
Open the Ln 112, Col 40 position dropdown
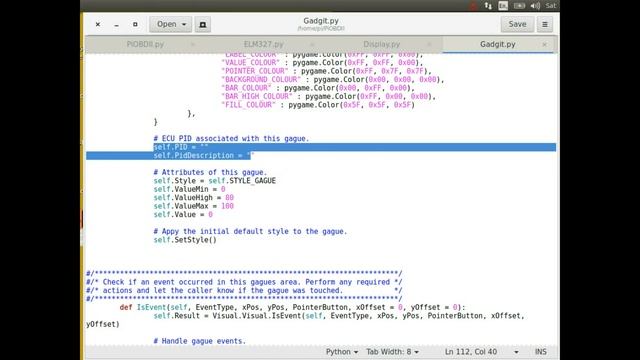pos(482,352)
